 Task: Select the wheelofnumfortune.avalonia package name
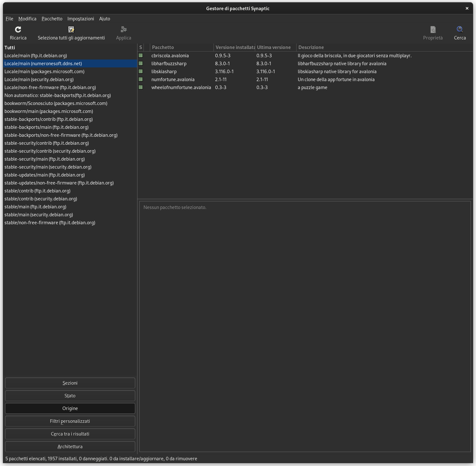pos(181,87)
